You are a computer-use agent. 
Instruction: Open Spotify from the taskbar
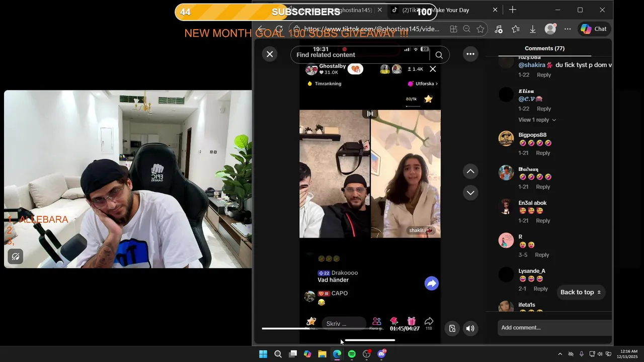[x=352, y=354]
